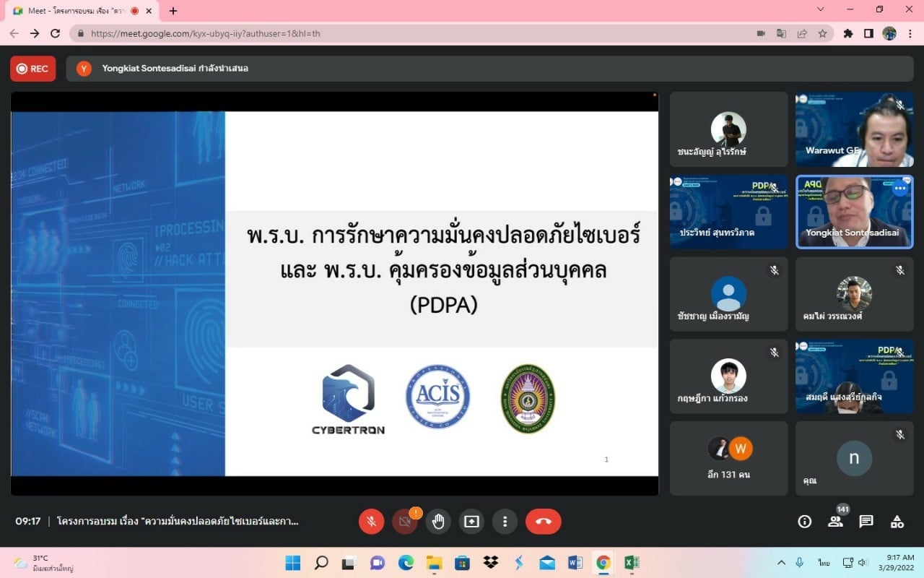Open the Activities panel icon
The width and height of the screenshot is (924, 578).
point(897,522)
